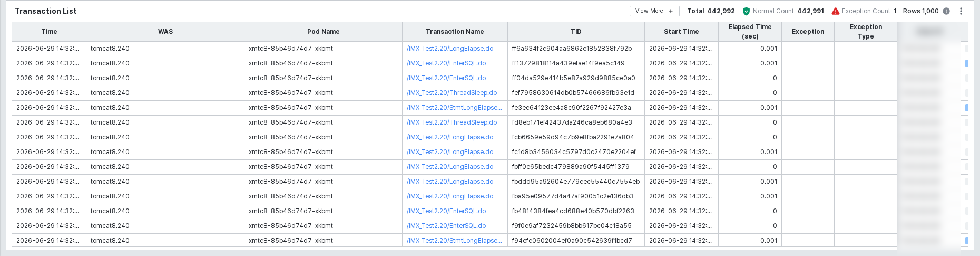Image resolution: width=980 pixels, height=256 pixels.
Task: Open EnterSQL.do link in row fb4814384fea...
Action: [x=446, y=211]
